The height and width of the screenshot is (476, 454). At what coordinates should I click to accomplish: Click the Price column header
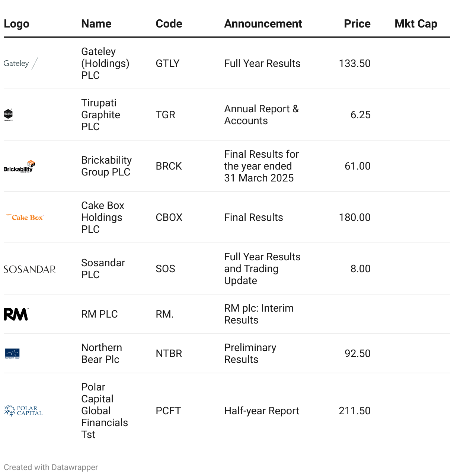pyautogui.click(x=357, y=24)
